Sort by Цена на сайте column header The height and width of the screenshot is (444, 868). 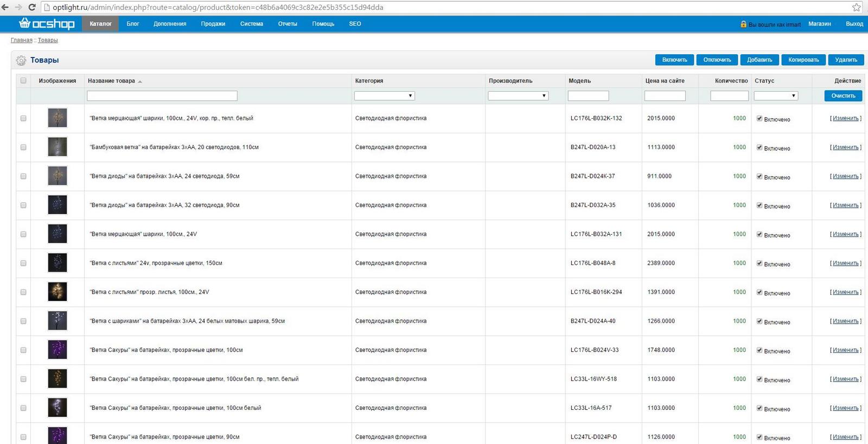(665, 81)
